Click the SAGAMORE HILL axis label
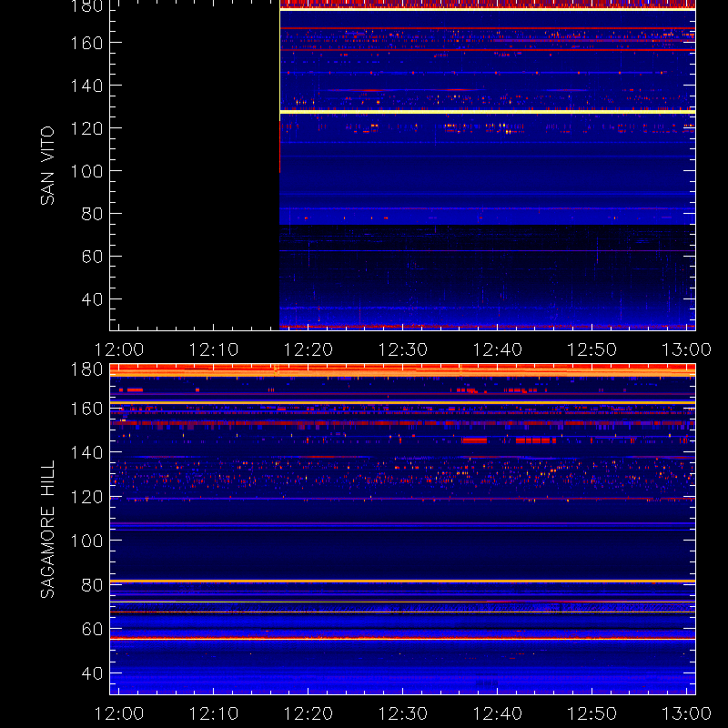The image size is (728, 728). [x=47, y=529]
